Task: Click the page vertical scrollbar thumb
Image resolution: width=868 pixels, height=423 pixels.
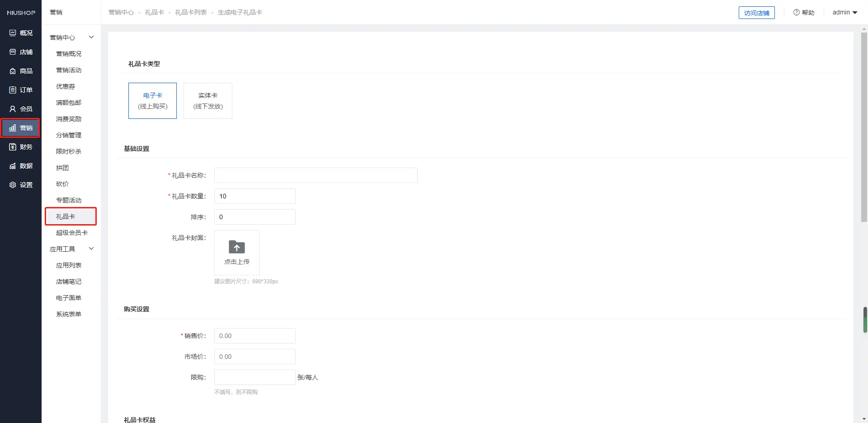Action: [x=864, y=127]
